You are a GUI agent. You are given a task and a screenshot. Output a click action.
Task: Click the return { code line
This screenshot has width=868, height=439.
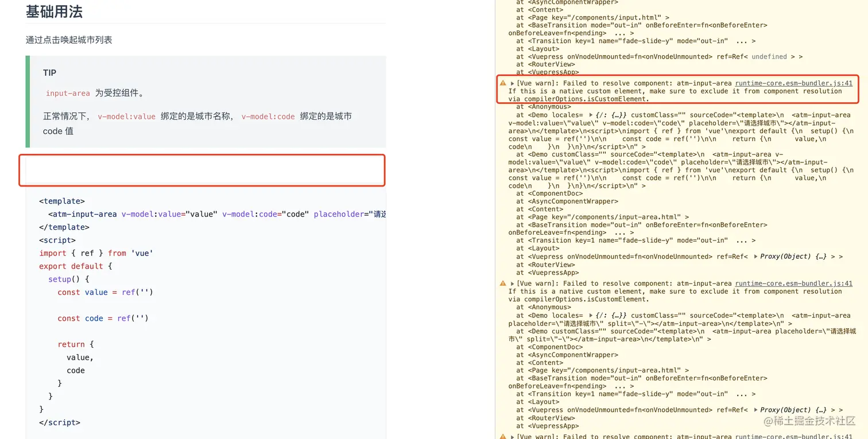click(75, 344)
